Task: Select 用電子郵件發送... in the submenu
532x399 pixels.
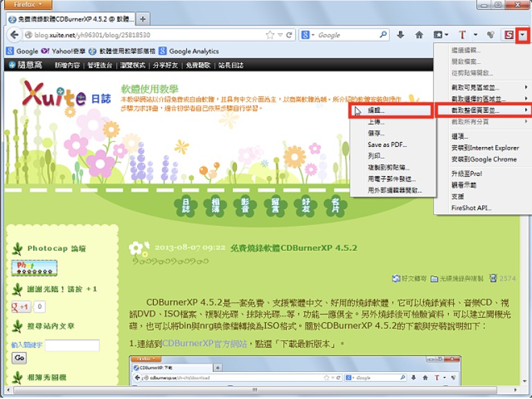Action: pos(393,179)
